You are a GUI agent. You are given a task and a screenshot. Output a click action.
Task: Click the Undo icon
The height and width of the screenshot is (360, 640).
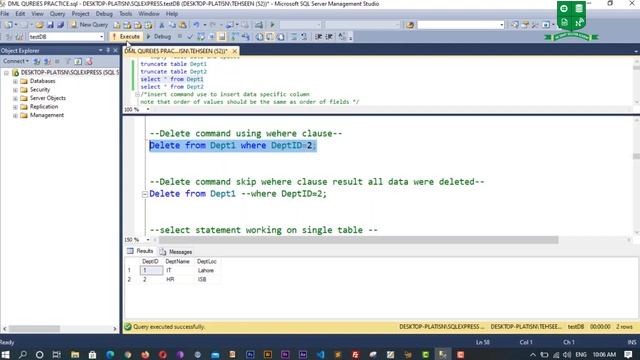[196, 25]
